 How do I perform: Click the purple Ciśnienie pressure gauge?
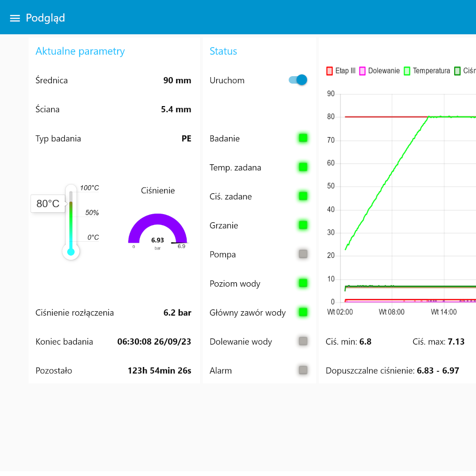pos(158,230)
